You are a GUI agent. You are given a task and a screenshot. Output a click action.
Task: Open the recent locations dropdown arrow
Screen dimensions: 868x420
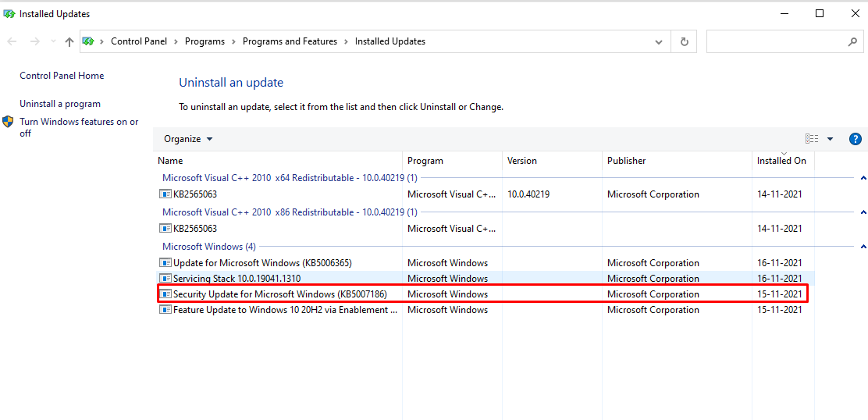coord(53,41)
